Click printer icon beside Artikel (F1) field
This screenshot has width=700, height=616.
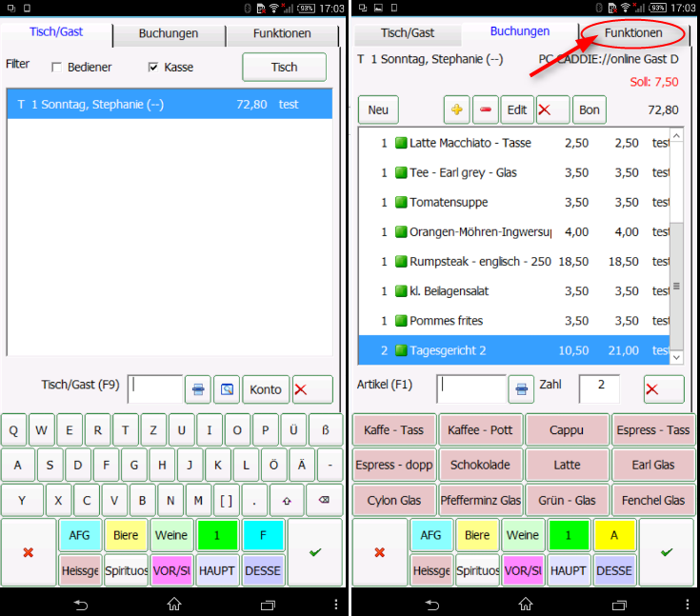point(521,389)
